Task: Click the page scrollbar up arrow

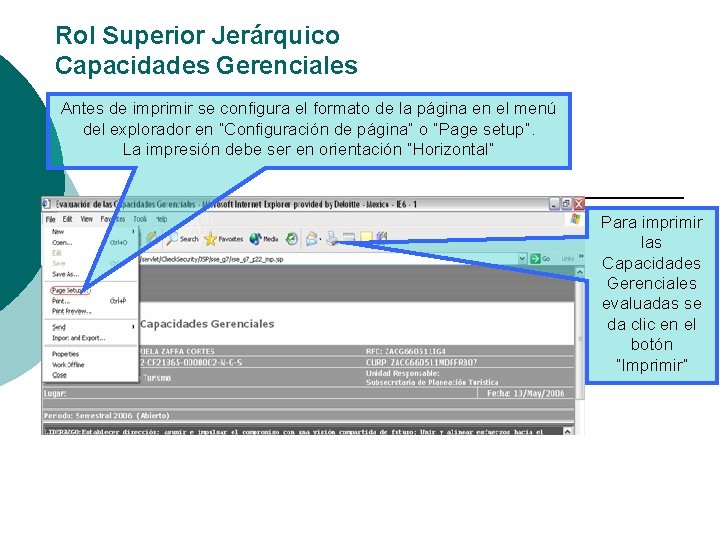Action: coord(579,272)
